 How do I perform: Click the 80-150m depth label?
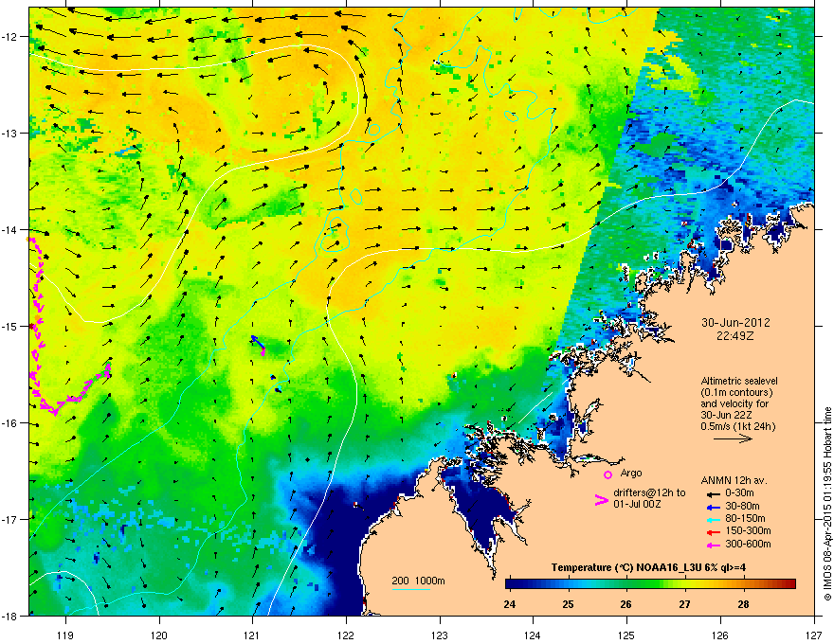(745, 519)
